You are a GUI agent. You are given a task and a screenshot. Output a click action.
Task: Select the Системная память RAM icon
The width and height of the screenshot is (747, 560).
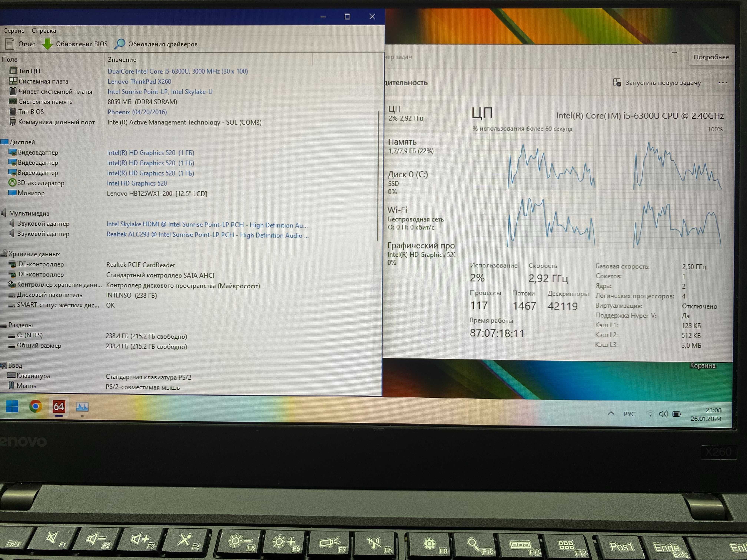[13, 101]
